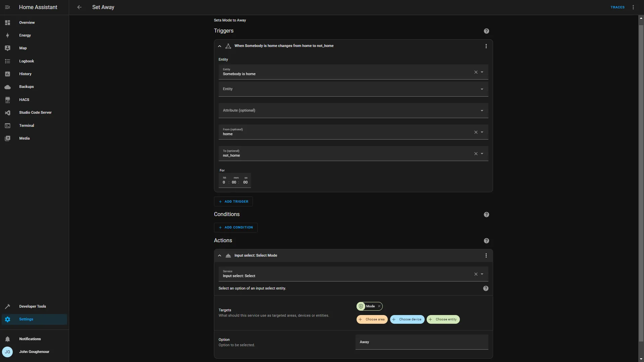This screenshot has height=362, width=644.
Task: Open the action card three-dot menu
Action: point(486,255)
